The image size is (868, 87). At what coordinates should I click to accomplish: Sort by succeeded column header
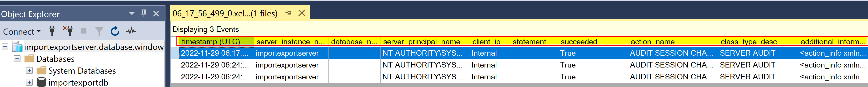click(593, 42)
